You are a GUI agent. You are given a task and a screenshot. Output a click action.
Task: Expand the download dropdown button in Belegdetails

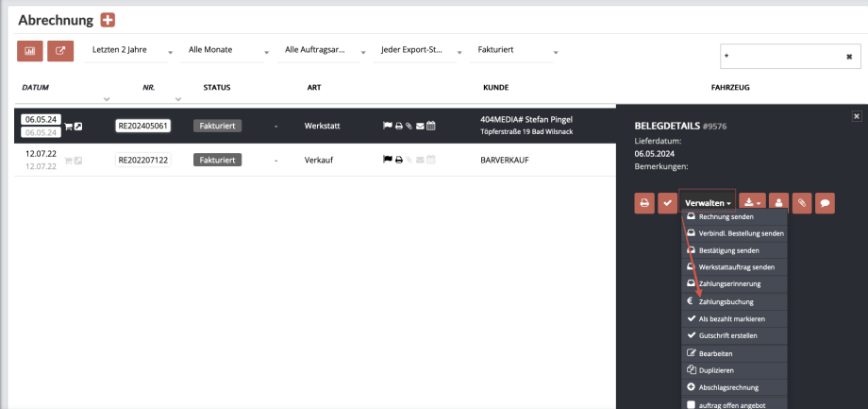(752, 202)
